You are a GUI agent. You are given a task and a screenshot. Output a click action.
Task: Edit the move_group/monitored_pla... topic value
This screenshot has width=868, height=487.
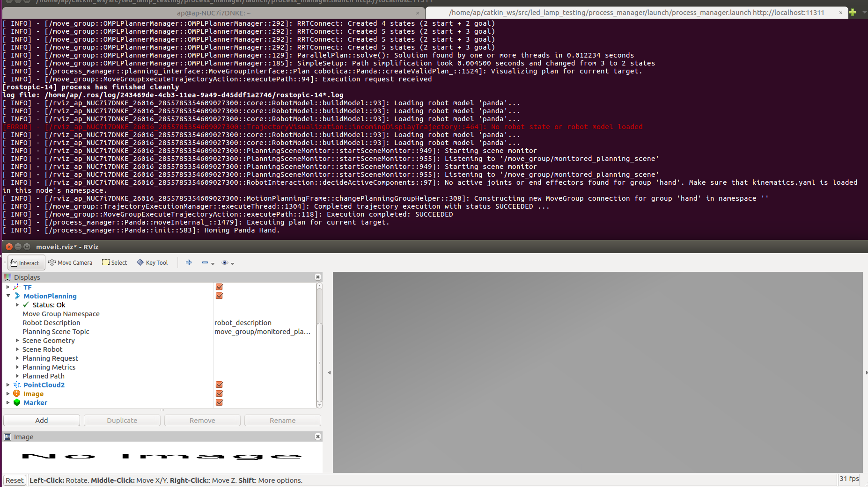click(265, 332)
